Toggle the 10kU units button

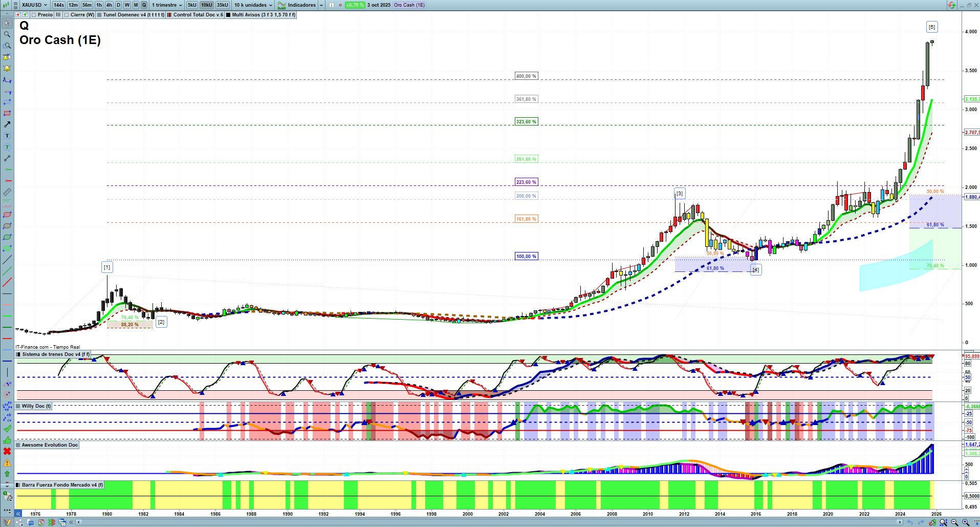pyautogui.click(x=206, y=5)
